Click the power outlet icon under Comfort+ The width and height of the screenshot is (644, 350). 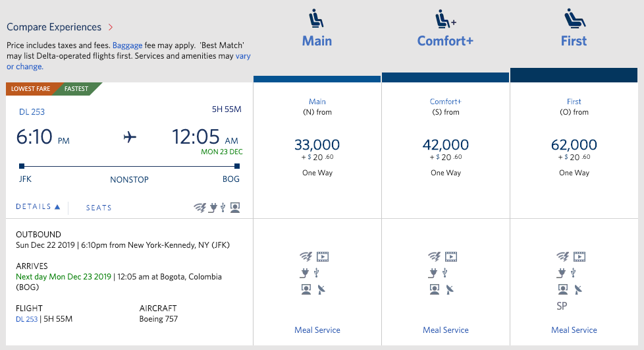coord(433,272)
